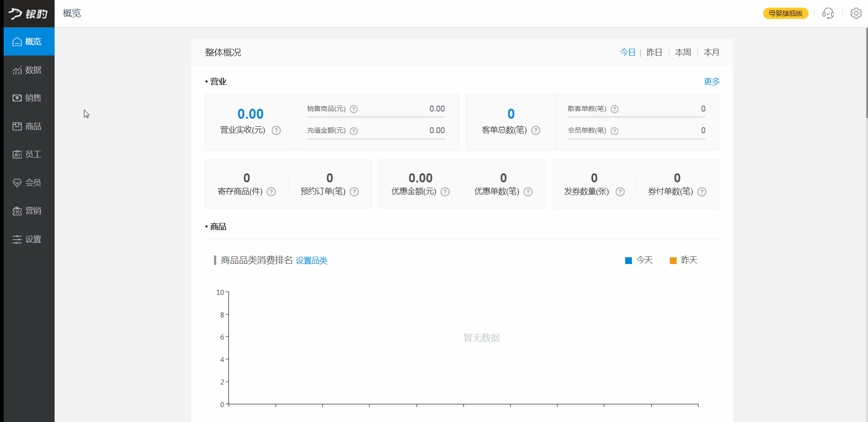Screen dimensions: 868x422
Task: Open 概览 overview in sidebar
Action: click(29, 42)
